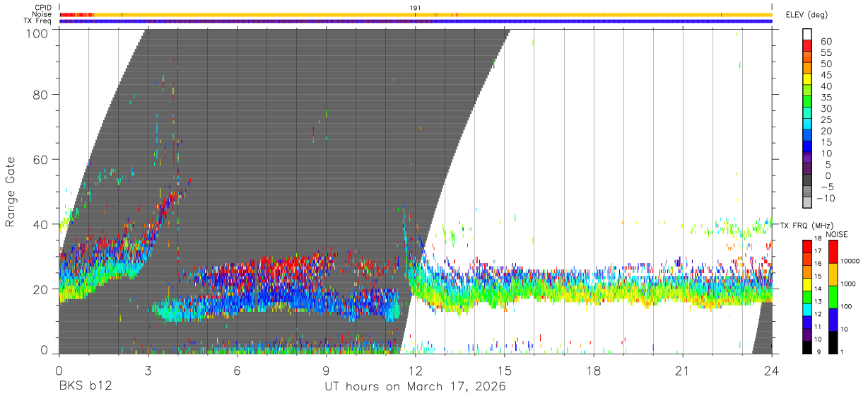Click the blue TX Freq color strip
The height and width of the screenshot is (401, 868).
416,21
